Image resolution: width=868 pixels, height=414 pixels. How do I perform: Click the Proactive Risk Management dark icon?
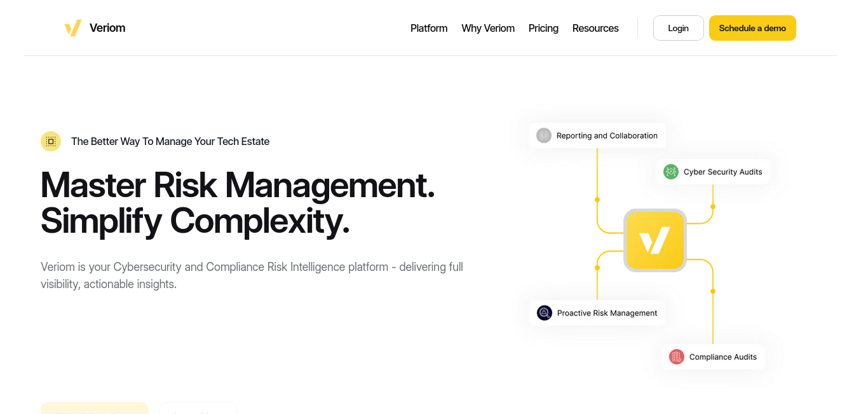pos(545,313)
